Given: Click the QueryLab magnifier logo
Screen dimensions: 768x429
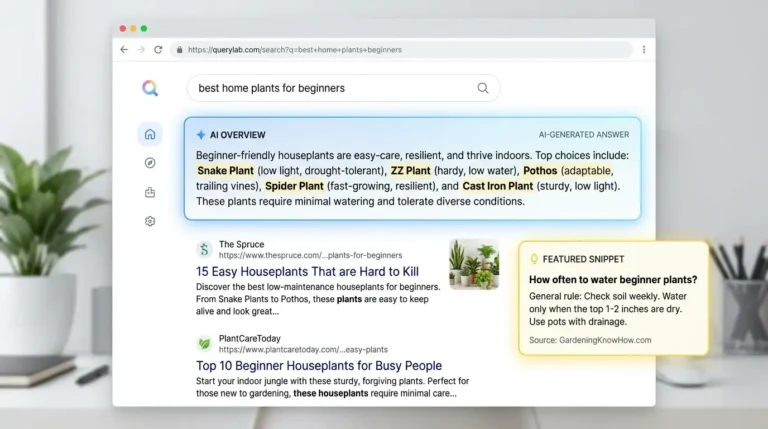Looking at the screenshot, I should (x=150, y=88).
